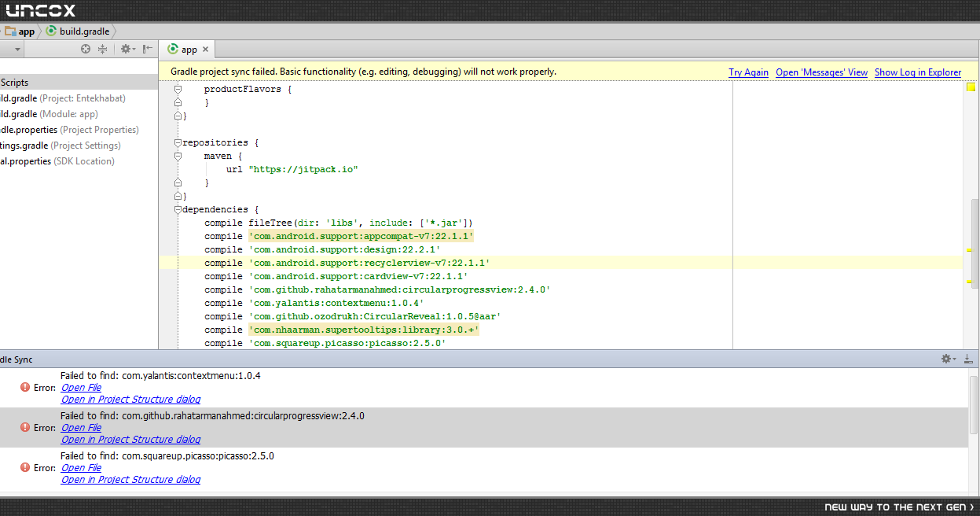
Task: Hide the project tool window panel
Action: click(148, 49)
